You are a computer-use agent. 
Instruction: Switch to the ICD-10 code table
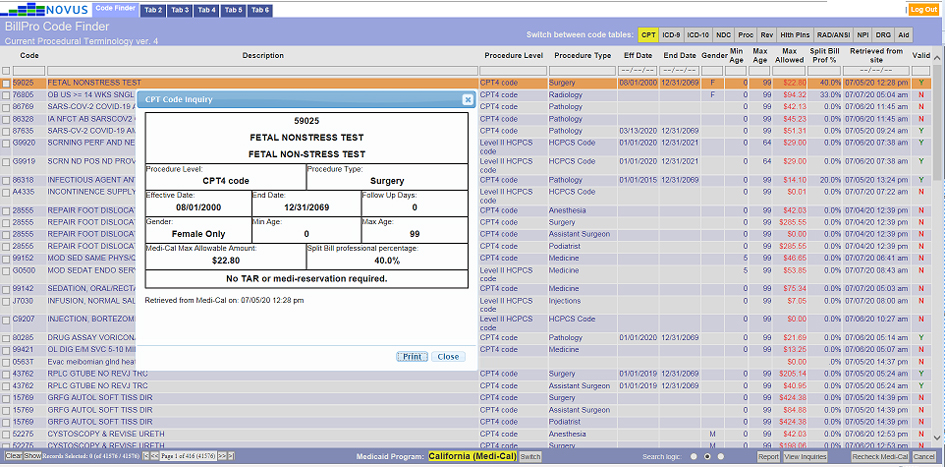click(x=698, y=35)
